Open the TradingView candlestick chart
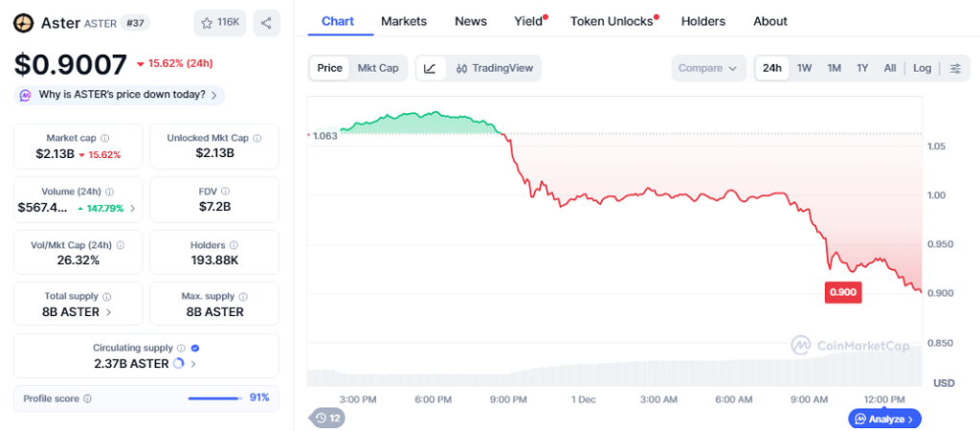The height and width of the screenshot is (431, 980). tap(494, 68)
